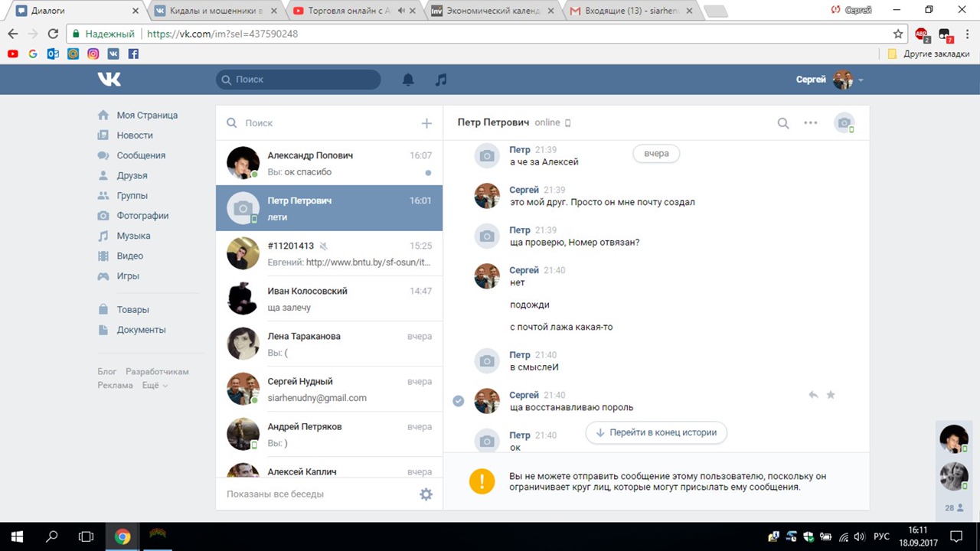The height and width of the screenshot is (551, 980).
Task: Click the VK logo in header
Action: (109, 80)
